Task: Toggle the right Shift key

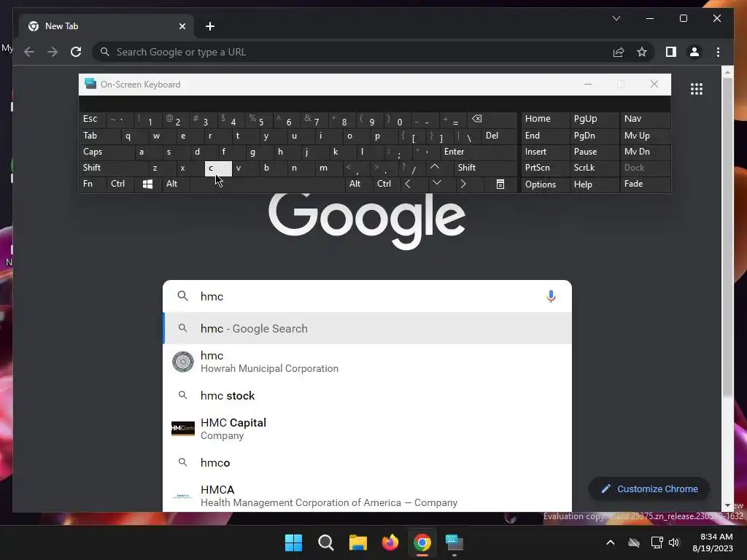Action: pos(485,168)
